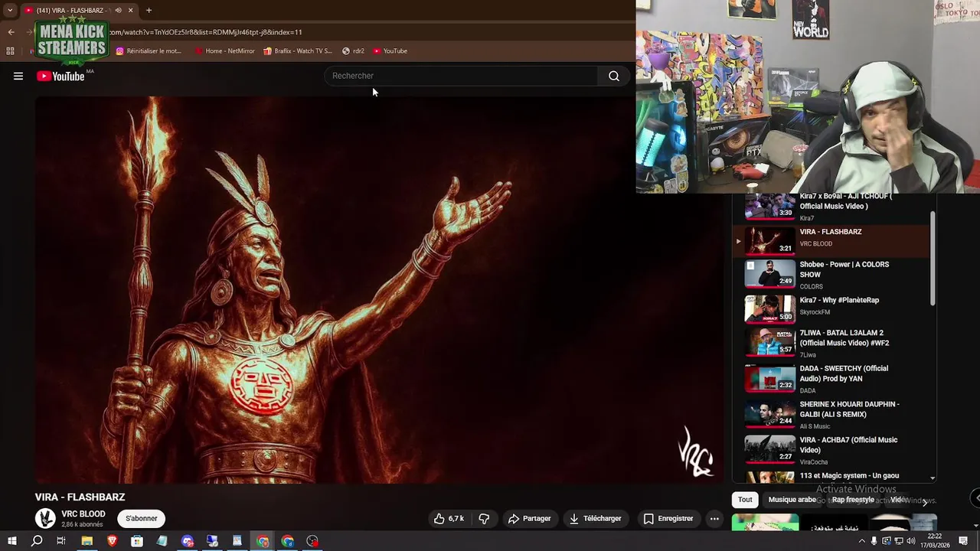The image size is (980, 551).
Task: Go back with browser back arrow
Action: point(11,32)
